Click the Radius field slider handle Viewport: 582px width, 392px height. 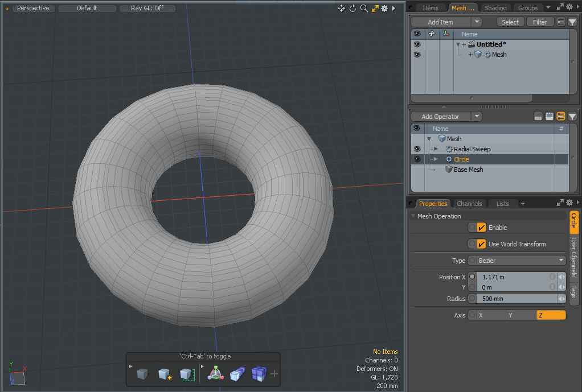pos(562,299)
